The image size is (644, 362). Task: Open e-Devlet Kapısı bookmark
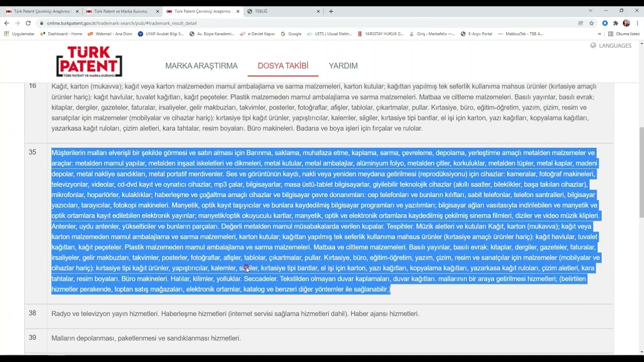pyautogui.click(x=257, y=34)
